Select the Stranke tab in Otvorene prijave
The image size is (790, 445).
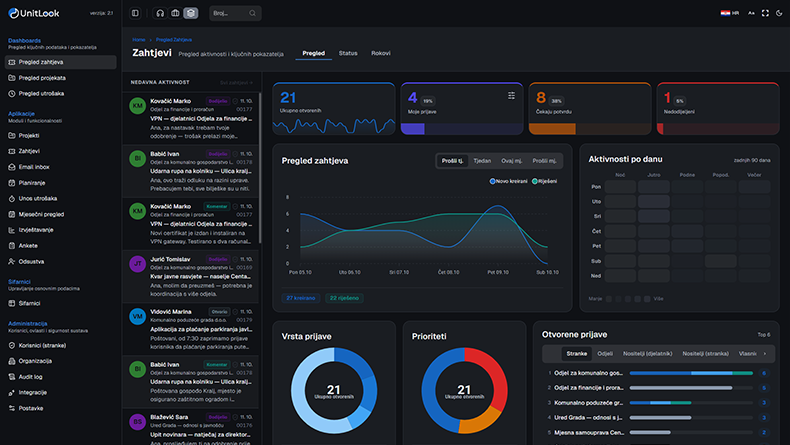[576, 354]
